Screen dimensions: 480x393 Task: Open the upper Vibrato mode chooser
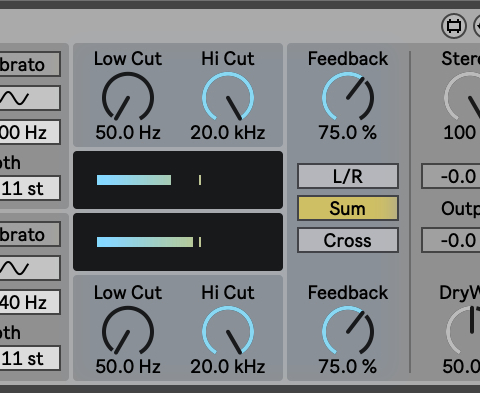[29, 64]
